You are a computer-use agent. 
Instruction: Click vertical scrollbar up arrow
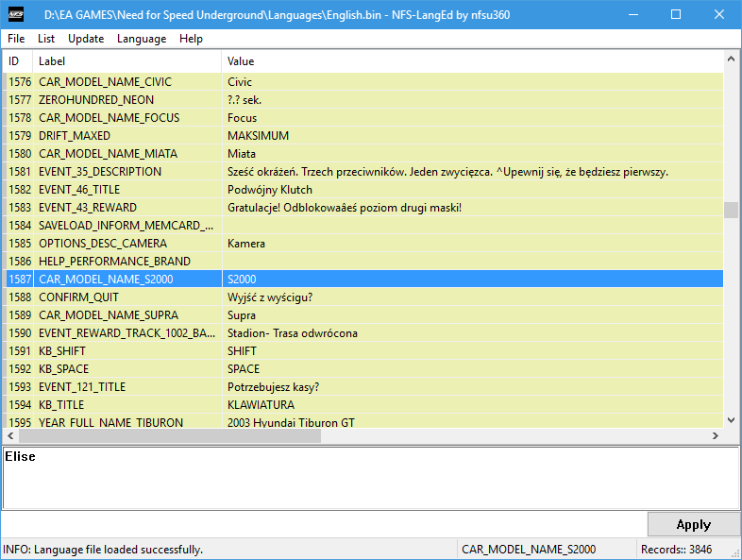pyautogui.click(x=731, y=59)
